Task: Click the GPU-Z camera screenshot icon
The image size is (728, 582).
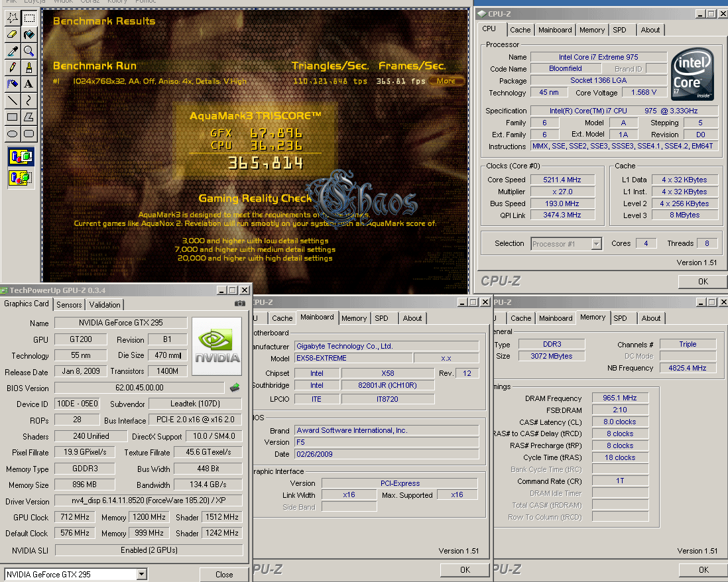Action: (239, 303)
